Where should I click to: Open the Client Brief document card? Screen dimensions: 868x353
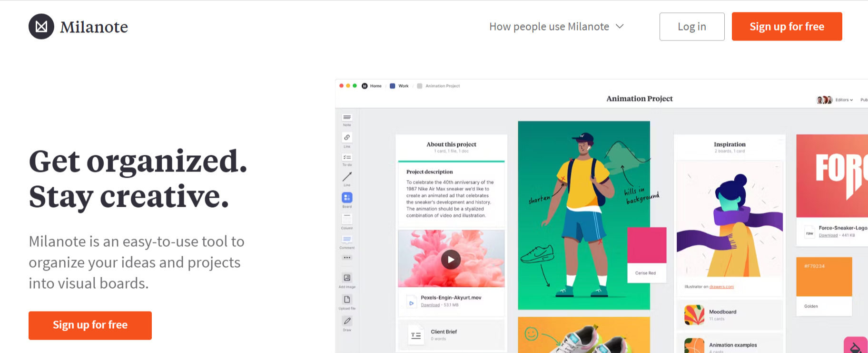[x=451, y=335]
